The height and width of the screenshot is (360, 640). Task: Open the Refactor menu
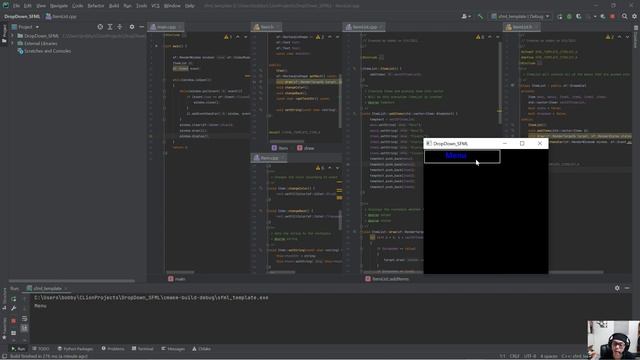coord(96,6)
